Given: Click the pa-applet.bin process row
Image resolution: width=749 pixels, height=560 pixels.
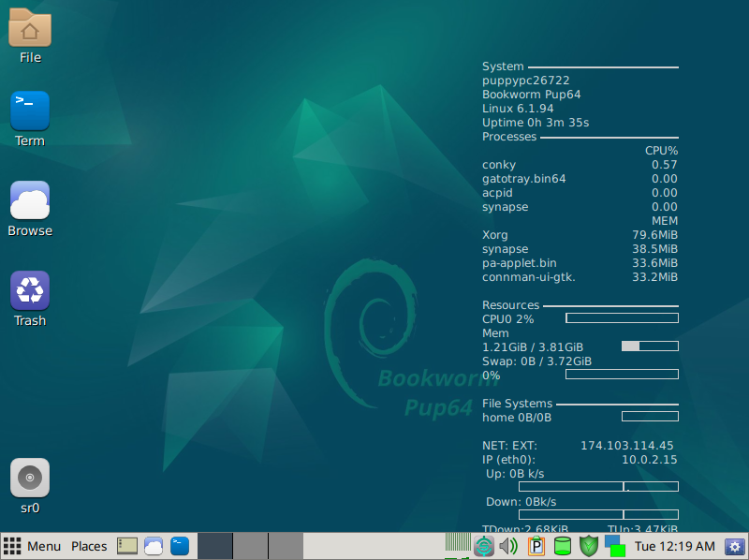Looking at the screenshot, I should pyautogui.click(x=580, y=263).
